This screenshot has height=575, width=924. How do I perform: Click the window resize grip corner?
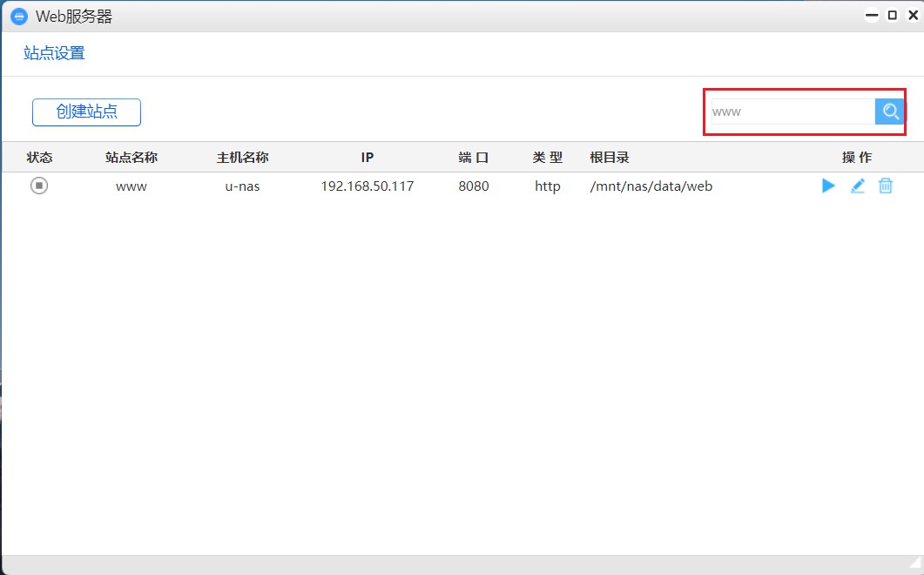click(x=914, y=566)
